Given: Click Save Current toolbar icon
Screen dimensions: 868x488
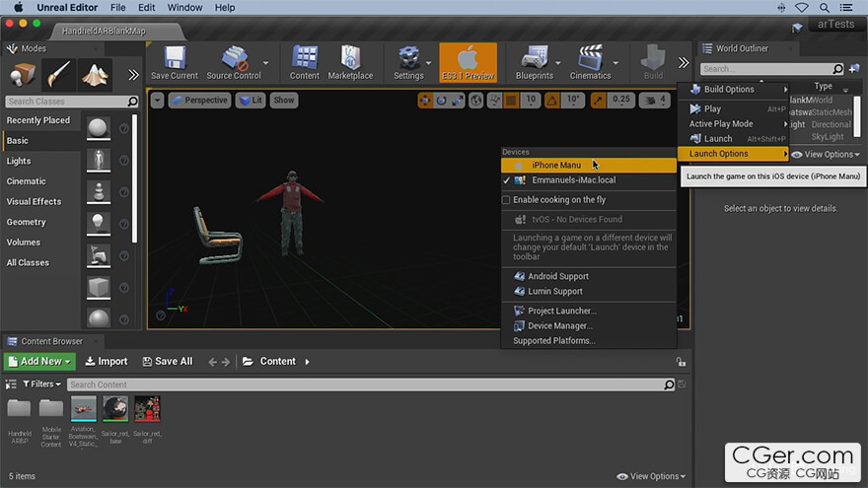Looking at the screenshot, I should [x=175, y=62].
